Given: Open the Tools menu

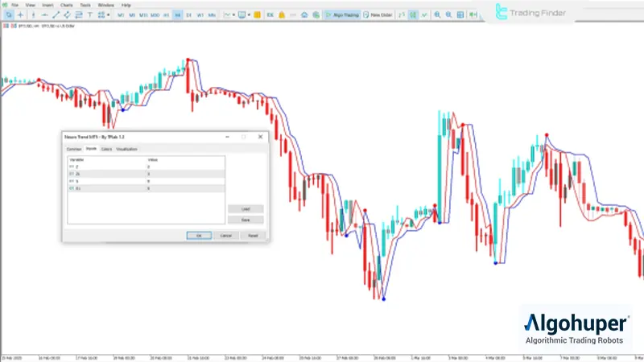Looking at the screenshot, I should coord(85,6).
